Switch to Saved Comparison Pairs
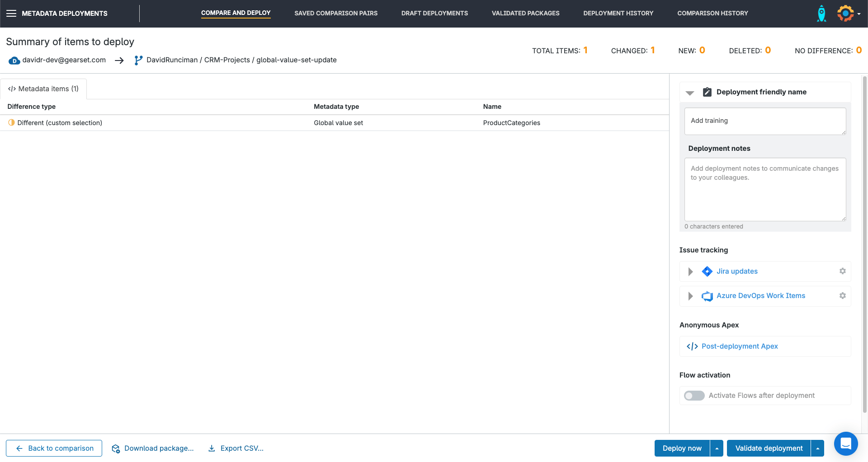This screenshot has width=868, height=462. click(x=336, y=13)
